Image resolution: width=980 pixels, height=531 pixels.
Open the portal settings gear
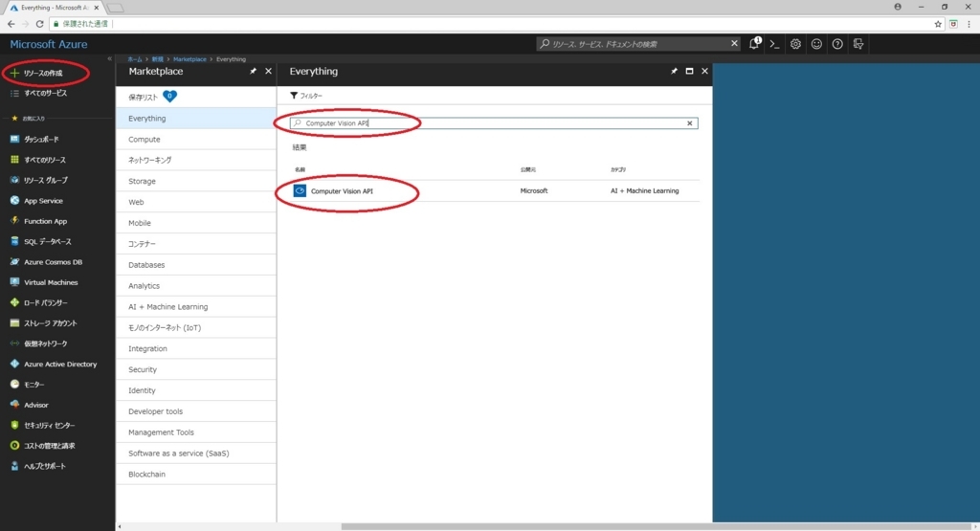point(795,44)
